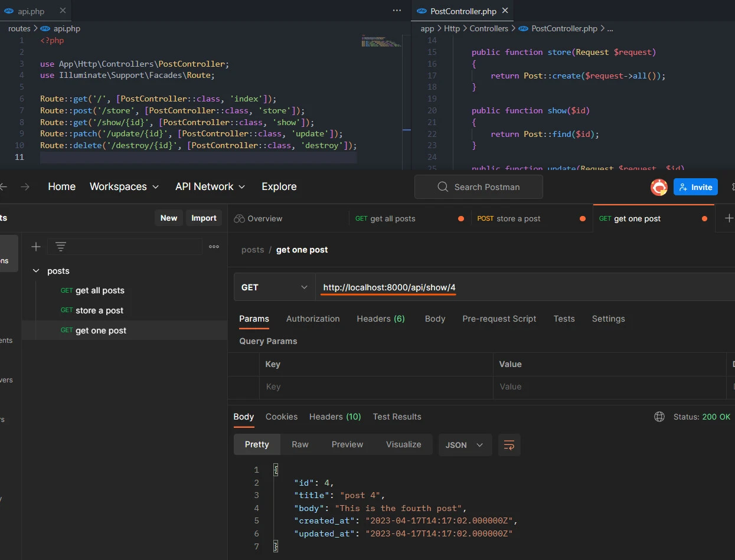Click the plus icon to open new tab
Screen dimensions: 735x560
tap(729, 218)
